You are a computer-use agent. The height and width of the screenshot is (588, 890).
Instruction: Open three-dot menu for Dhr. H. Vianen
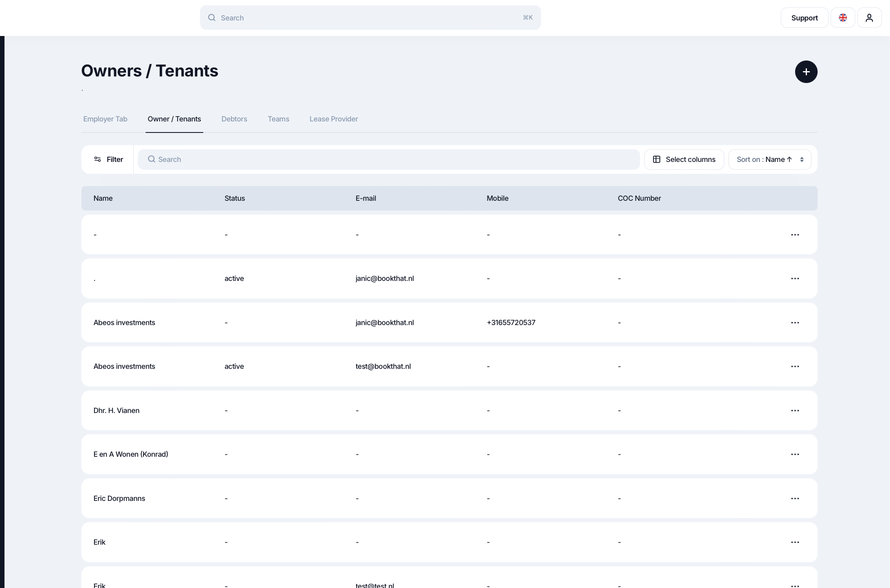point(795,411)
